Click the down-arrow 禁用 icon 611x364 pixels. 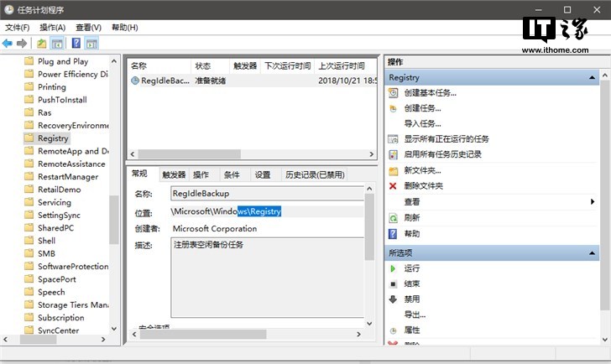393,299
